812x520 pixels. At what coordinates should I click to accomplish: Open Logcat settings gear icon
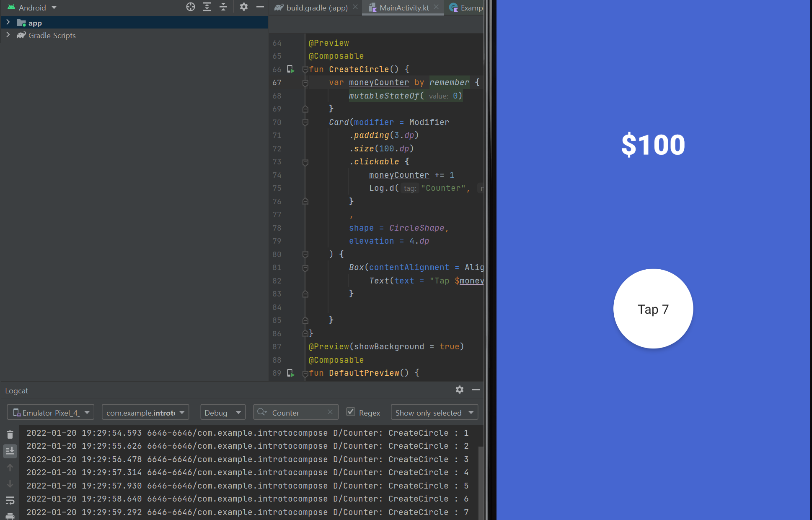point(460,390)
